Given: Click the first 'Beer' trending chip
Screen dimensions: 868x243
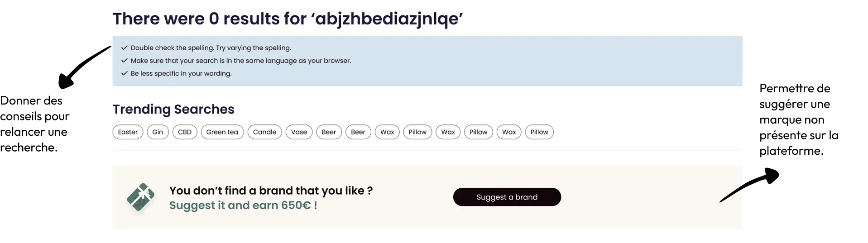Looking at the screenshot, I should pos(329,132).
